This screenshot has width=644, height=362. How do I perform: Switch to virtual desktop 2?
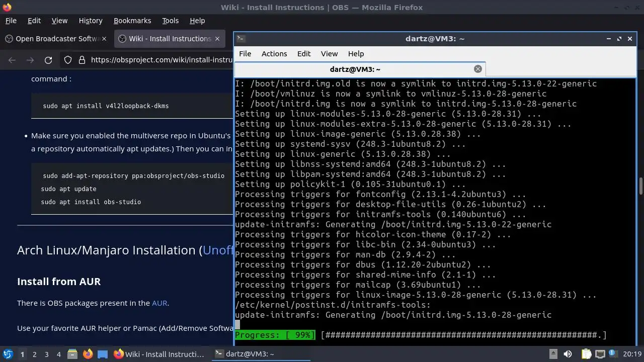34,354
